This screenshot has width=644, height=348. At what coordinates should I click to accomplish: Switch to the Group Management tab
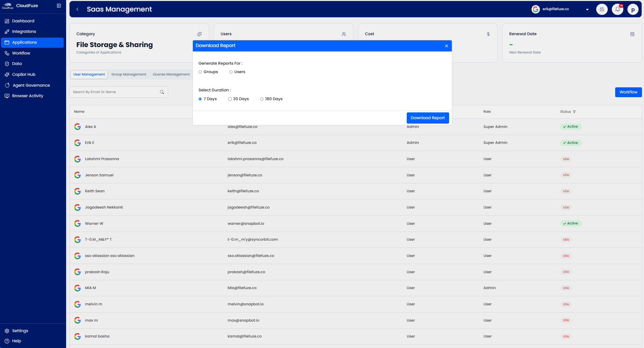point(129,74)
